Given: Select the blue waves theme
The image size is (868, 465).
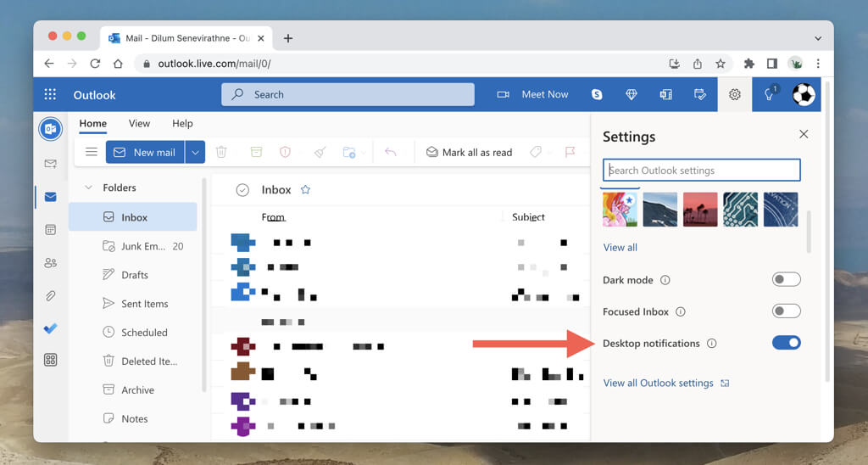Looking at the screenshot, I should [659, 210].
